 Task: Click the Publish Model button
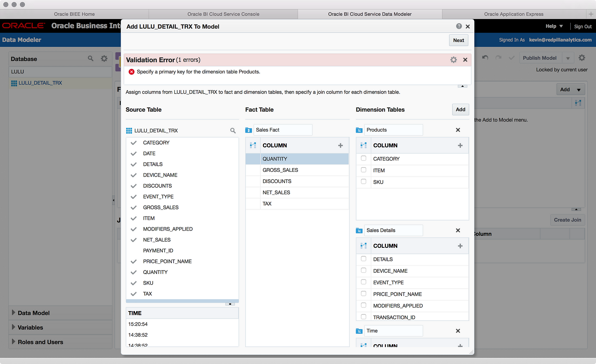tap(540, 58)
